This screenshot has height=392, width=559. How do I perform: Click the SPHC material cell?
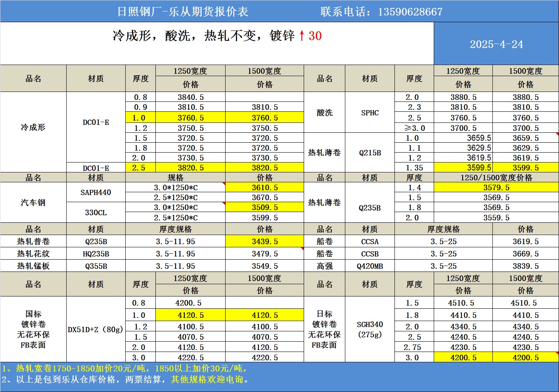point(370,113)
